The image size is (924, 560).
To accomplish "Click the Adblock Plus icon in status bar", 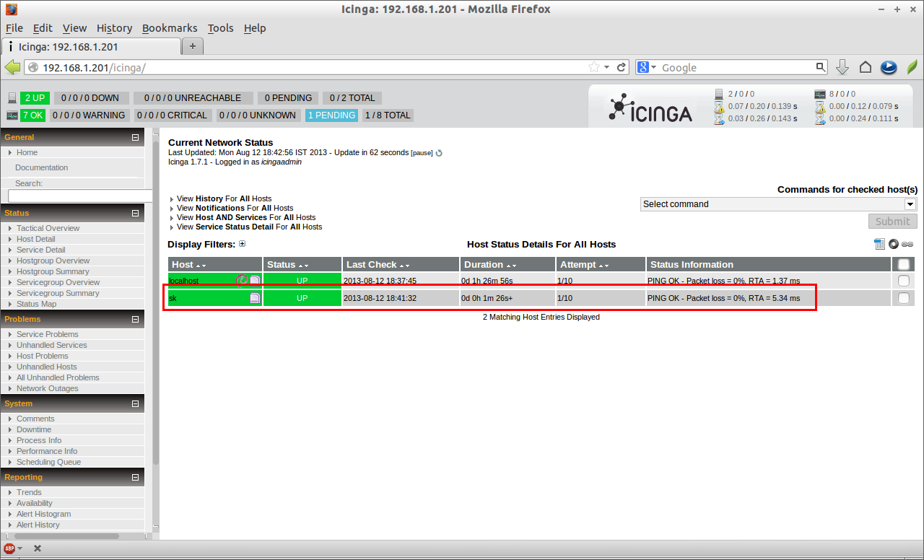I will [9, 548].
